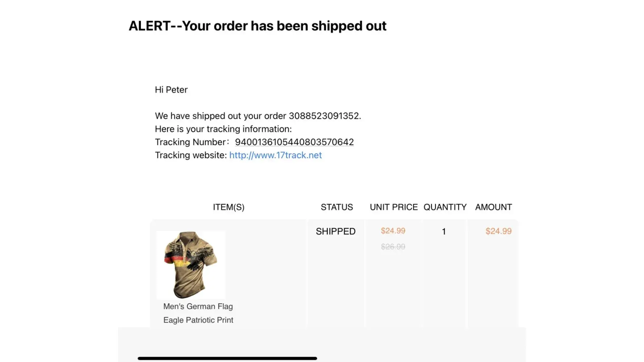Viewport: 644px width, 362px height.
Task: Click the crossed-out $26.99 original price
Action: [393, 247]
